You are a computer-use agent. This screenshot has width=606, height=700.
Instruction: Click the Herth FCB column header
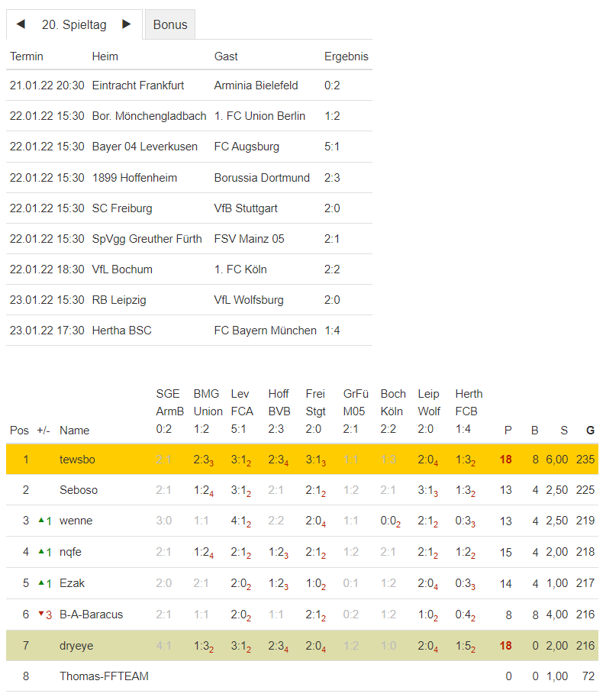click(x=469, y=411)
